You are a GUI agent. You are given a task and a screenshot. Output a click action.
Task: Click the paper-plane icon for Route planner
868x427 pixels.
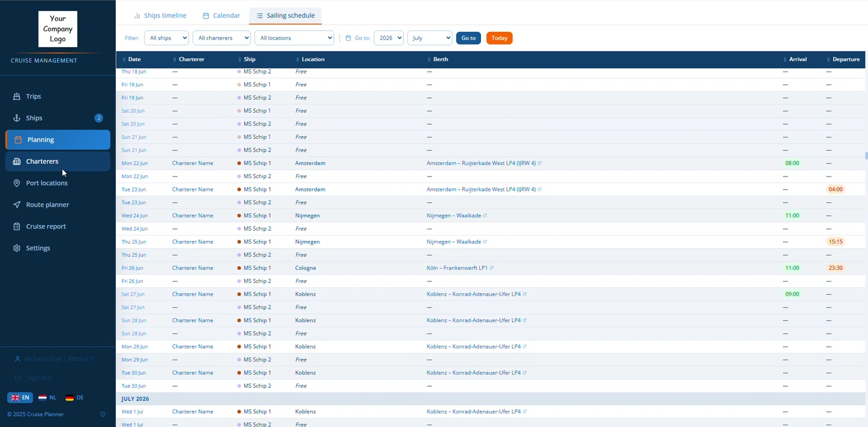[17, 205]
